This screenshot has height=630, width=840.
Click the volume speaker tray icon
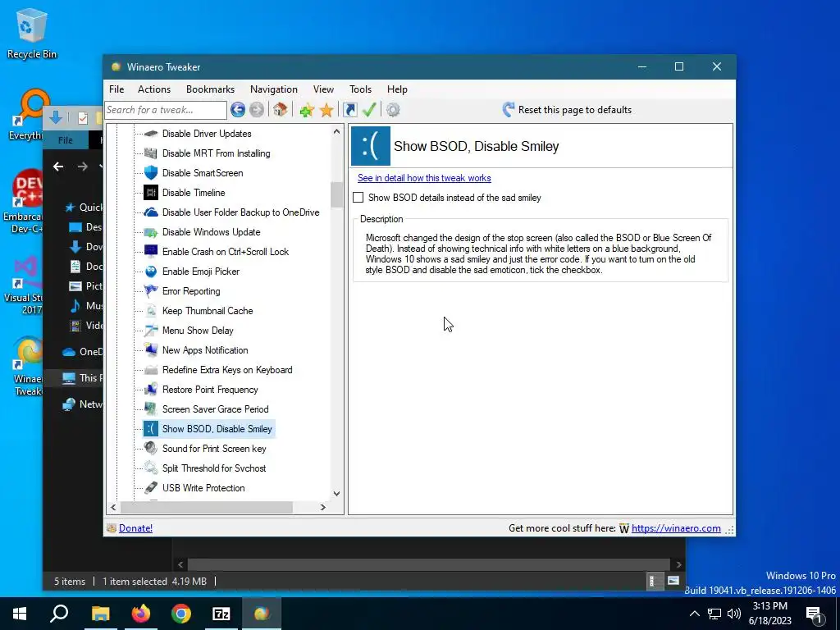tap(734, 614)
